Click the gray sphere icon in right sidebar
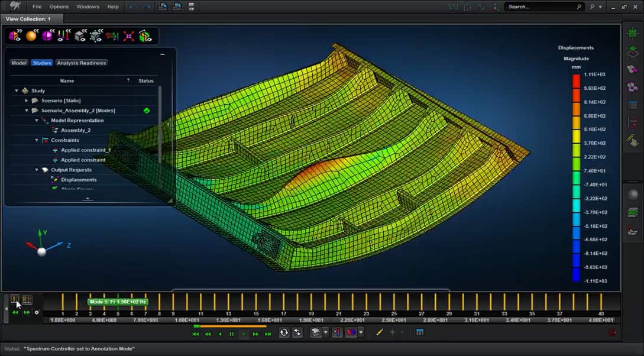This screenshot has width=644, height=356. 633,195
